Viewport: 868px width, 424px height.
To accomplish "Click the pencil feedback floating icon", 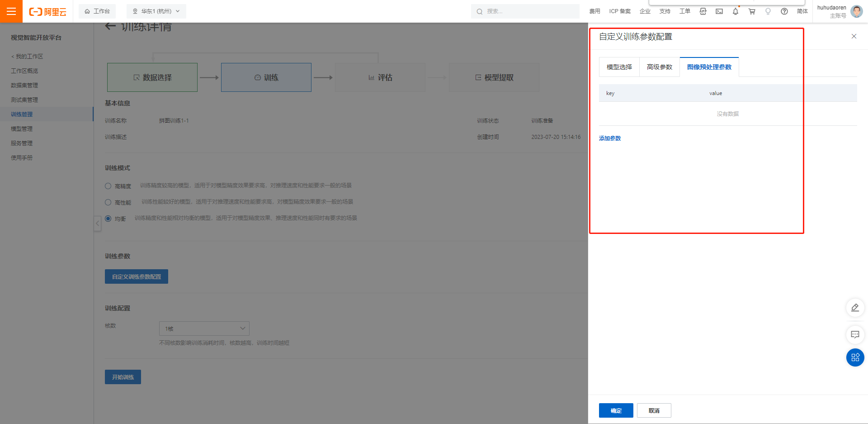I will tap(855, 308).
